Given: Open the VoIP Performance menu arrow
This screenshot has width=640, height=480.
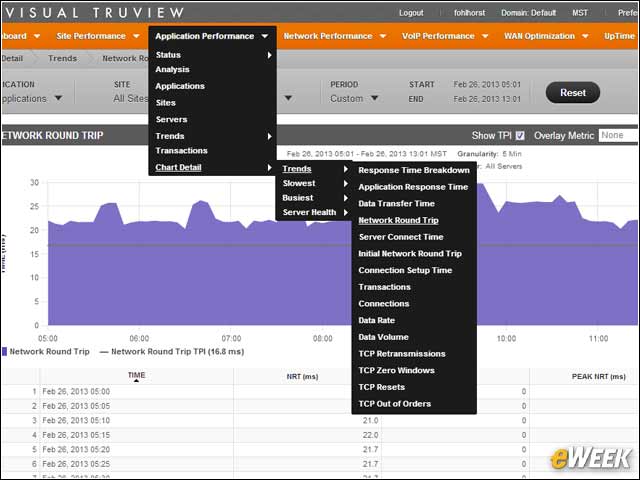Looking at the screenshot, I should click(x=485, y=36).
